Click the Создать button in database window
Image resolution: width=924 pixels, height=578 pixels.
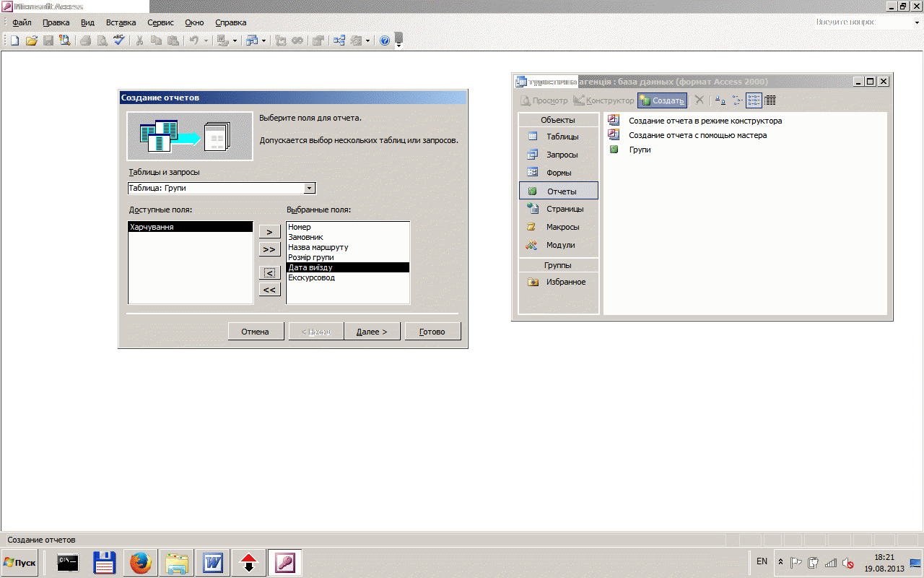tap(662, 100)
